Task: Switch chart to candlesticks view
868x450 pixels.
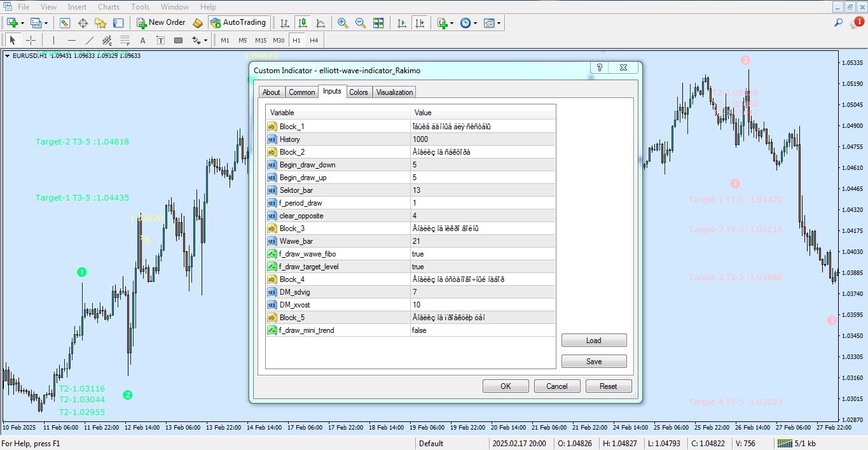Action: pos(303,23)
